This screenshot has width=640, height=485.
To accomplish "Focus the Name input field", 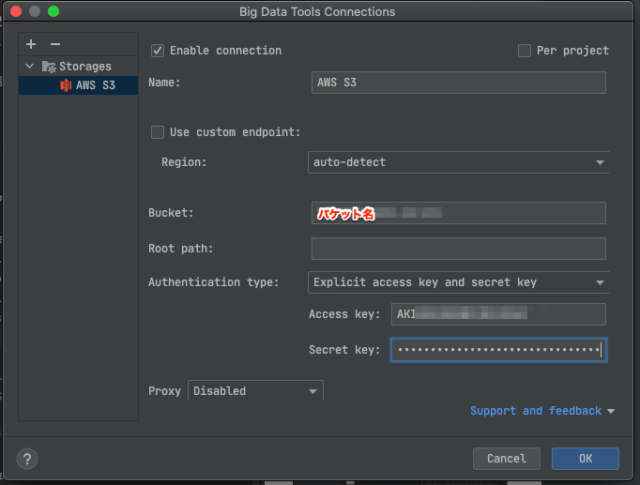I will 458,82.
